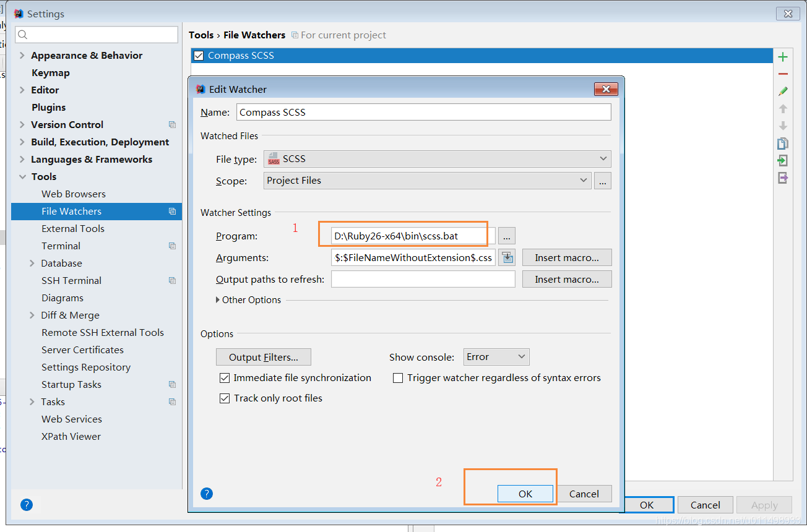Move the watcher up with the arrow icon
This screenshot has height=532, width=807.
pos(782,108)
